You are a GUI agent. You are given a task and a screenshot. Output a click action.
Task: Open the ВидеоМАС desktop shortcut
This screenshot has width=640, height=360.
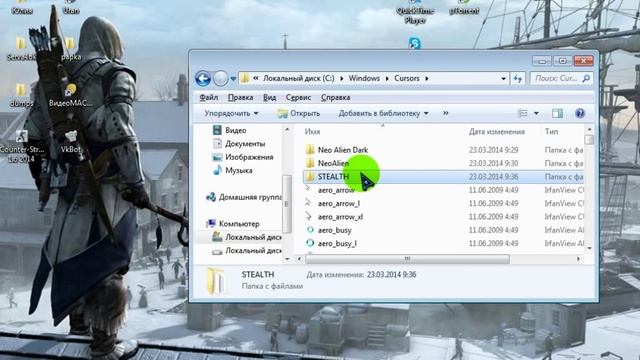tap(71, 95)
